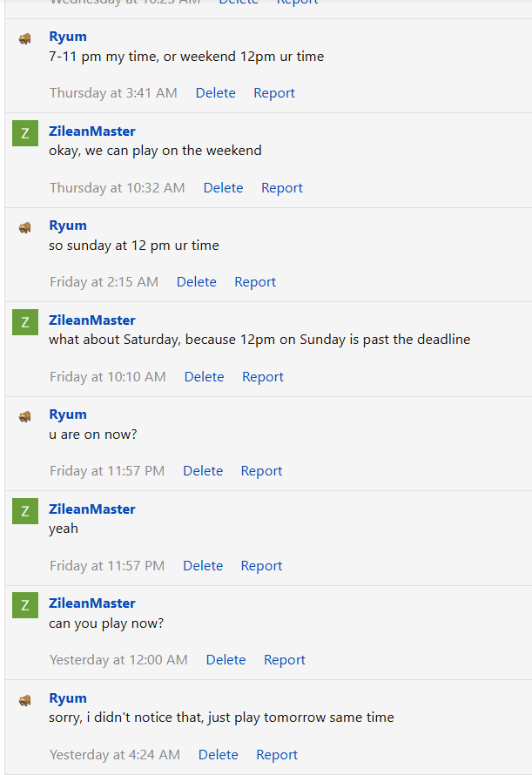
Task: Click Ryum's avatar beside "u are on now?"
Action: pyautogui.click(x=24, y=416)
